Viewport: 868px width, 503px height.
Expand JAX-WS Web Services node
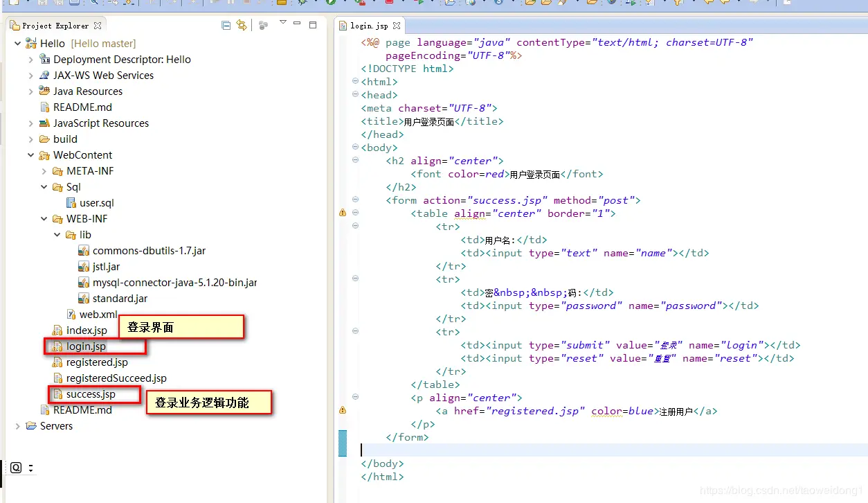point(30,76)
